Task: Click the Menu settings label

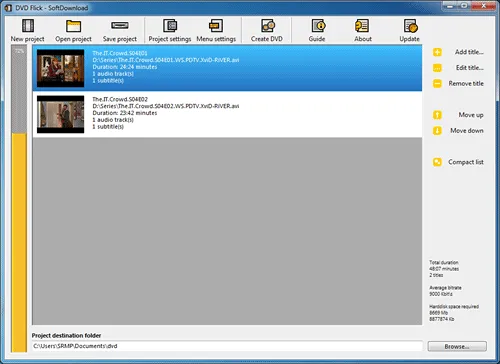Action: [x=216, y=39]
